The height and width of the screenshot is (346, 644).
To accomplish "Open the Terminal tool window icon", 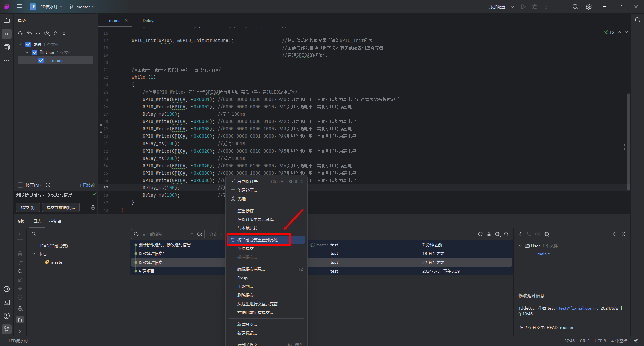I will click(x=7, y=302).
